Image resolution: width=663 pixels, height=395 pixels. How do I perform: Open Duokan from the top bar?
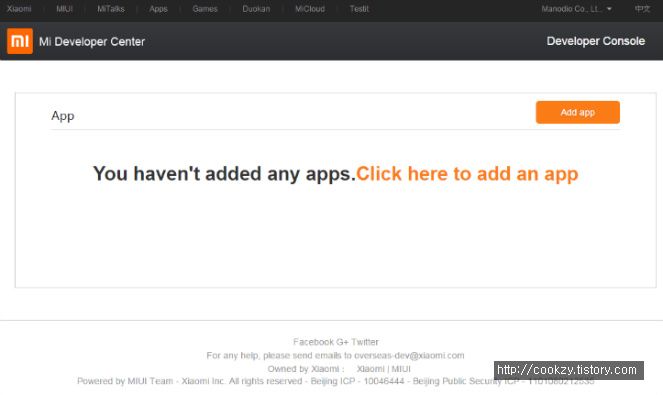[256, 8]
